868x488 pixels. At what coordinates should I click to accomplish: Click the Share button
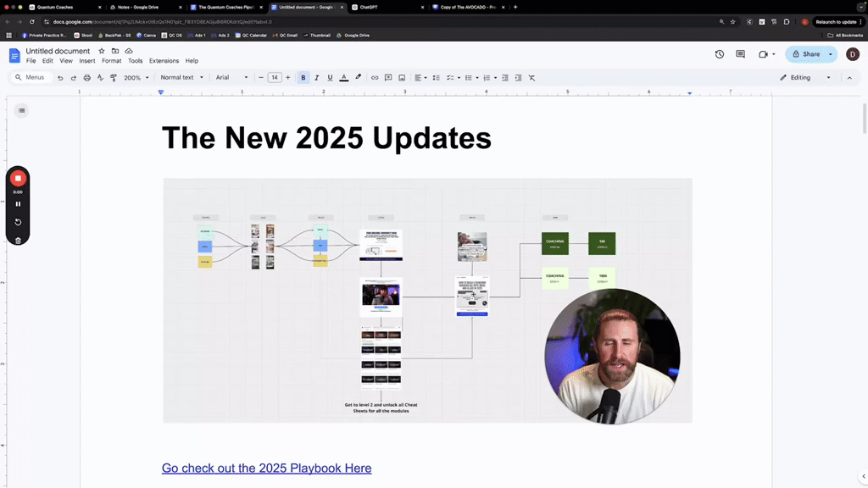pyautogui.click(x=808, y=53)
